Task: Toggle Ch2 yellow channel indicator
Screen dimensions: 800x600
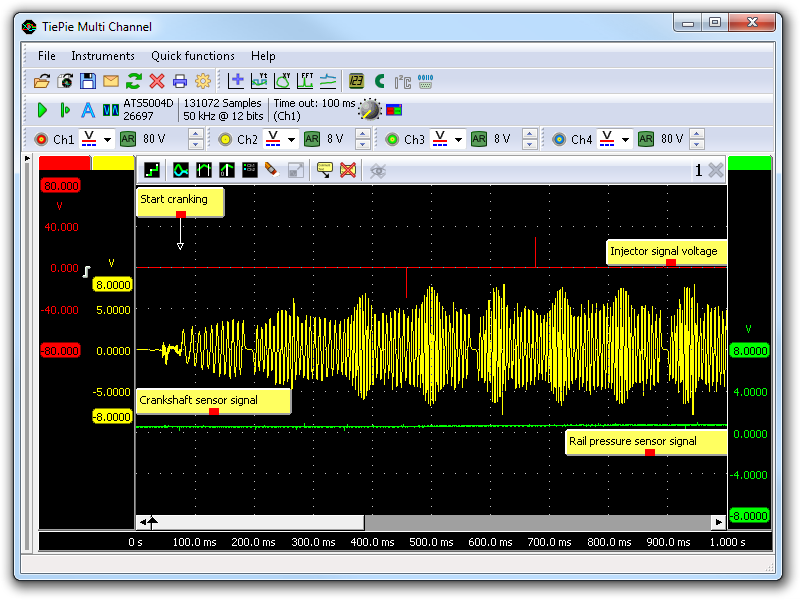Action: [x=225, y=139]
